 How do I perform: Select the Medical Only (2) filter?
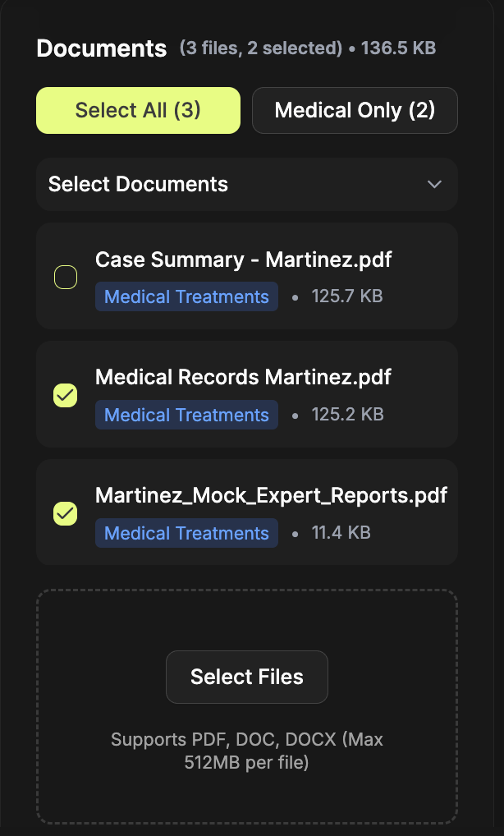pyautogui.click(x=355, y=110)
